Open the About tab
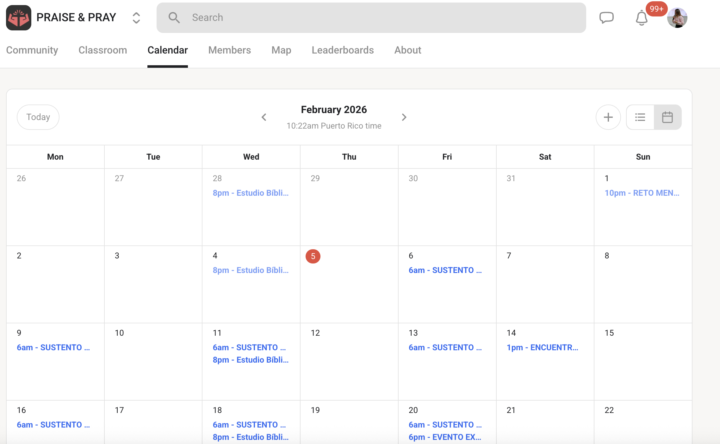This screenshot has width=720, height=444. pyautogui.click(x=408, y=50)
